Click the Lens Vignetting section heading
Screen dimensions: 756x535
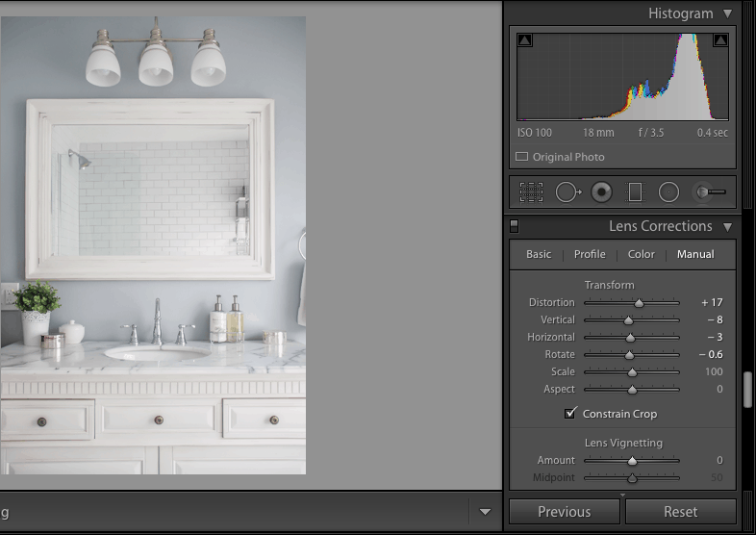(x=623, y=443)
